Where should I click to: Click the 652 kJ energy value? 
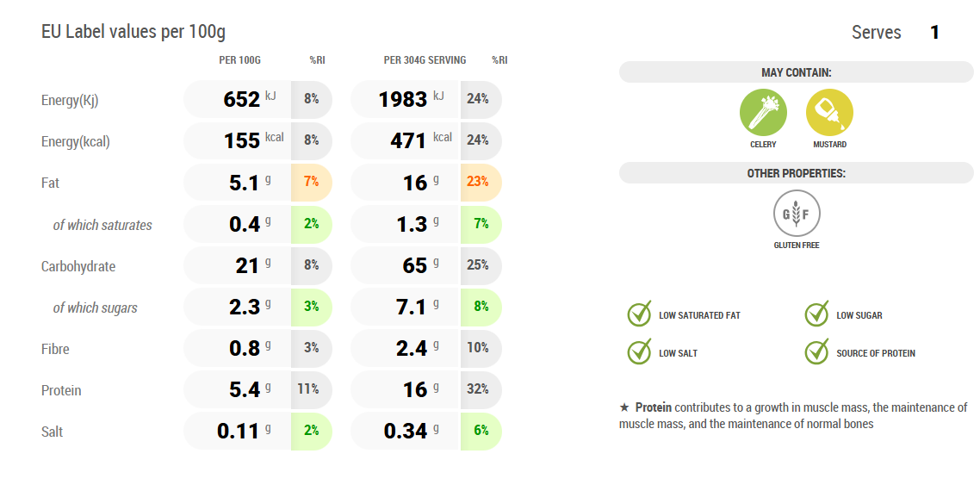point(242,99)
